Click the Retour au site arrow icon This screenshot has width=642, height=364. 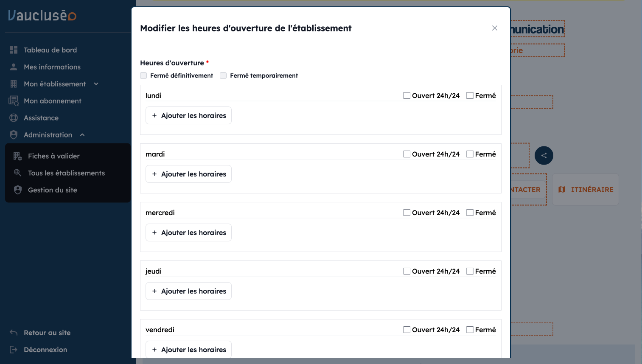coord(14,333)
